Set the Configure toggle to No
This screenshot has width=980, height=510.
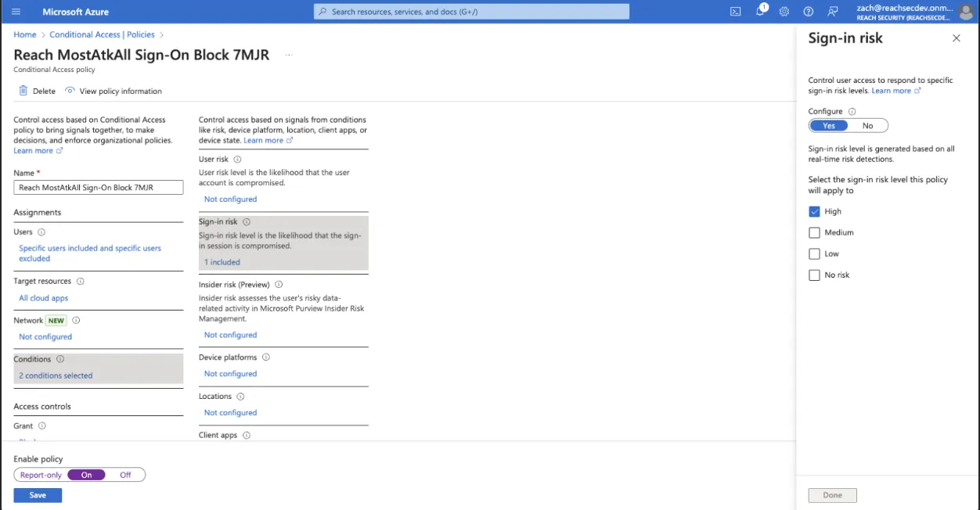point(867,125)
